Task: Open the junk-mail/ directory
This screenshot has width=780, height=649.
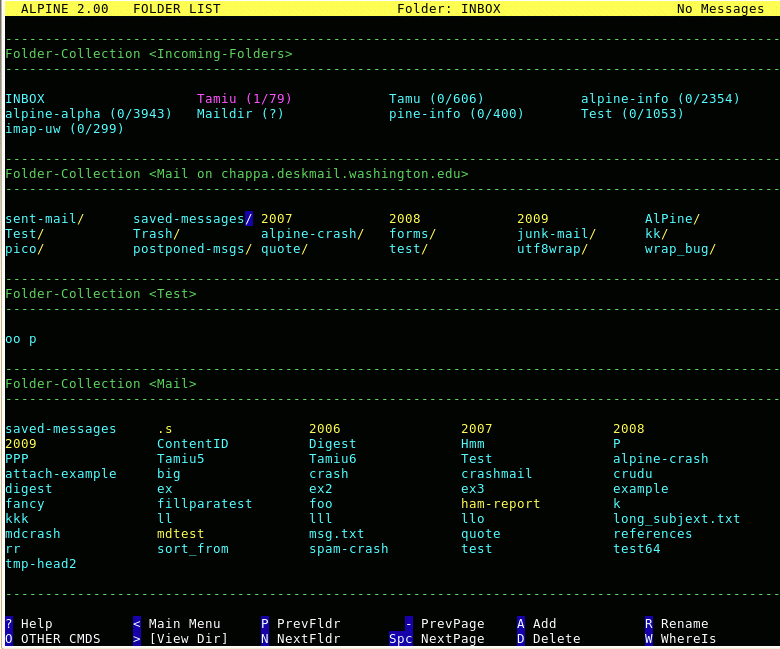Action: [x=556, y=234]
